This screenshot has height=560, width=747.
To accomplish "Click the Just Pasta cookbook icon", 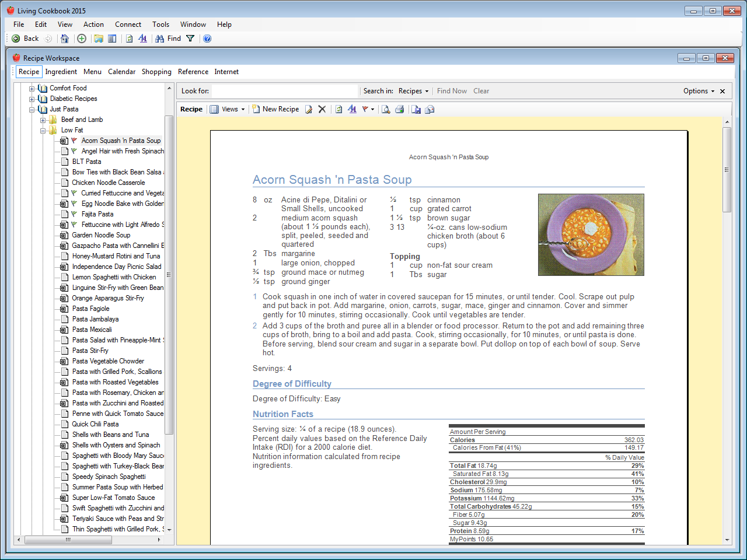I will tap(43, 109).
